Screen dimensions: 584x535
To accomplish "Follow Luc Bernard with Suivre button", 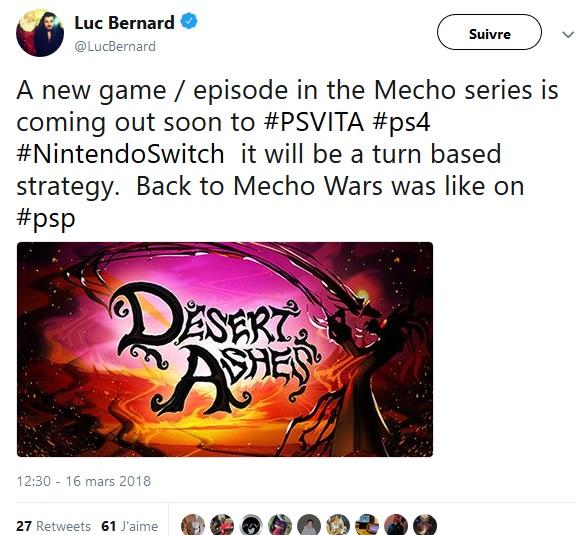I will [489, 32].
